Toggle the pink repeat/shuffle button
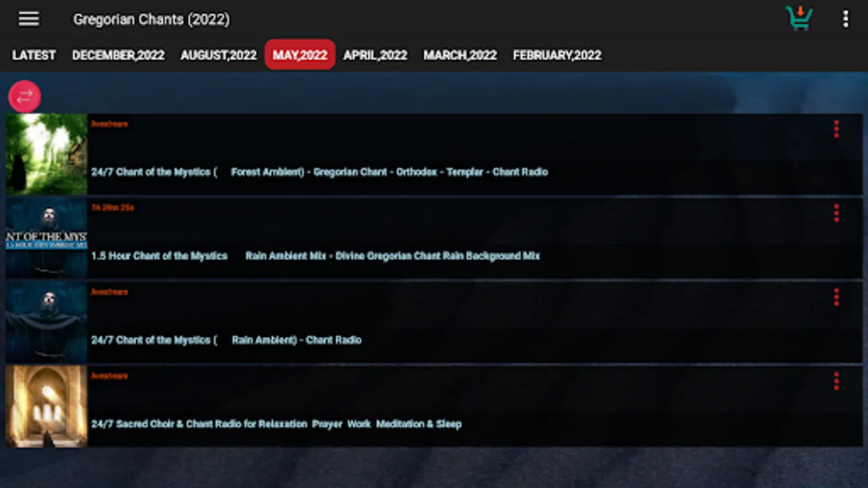Viewport: 868px width, 488px height. (24, 97)
